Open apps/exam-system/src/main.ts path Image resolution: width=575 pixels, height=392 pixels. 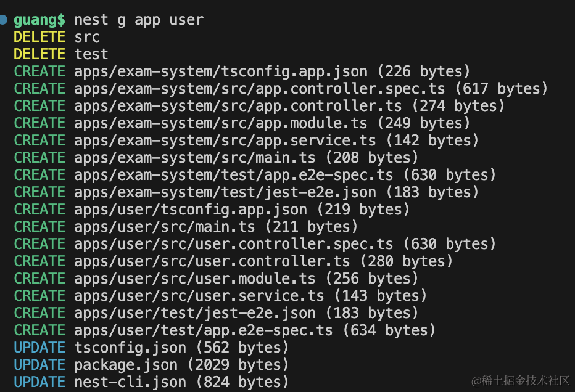coord(195,158)
